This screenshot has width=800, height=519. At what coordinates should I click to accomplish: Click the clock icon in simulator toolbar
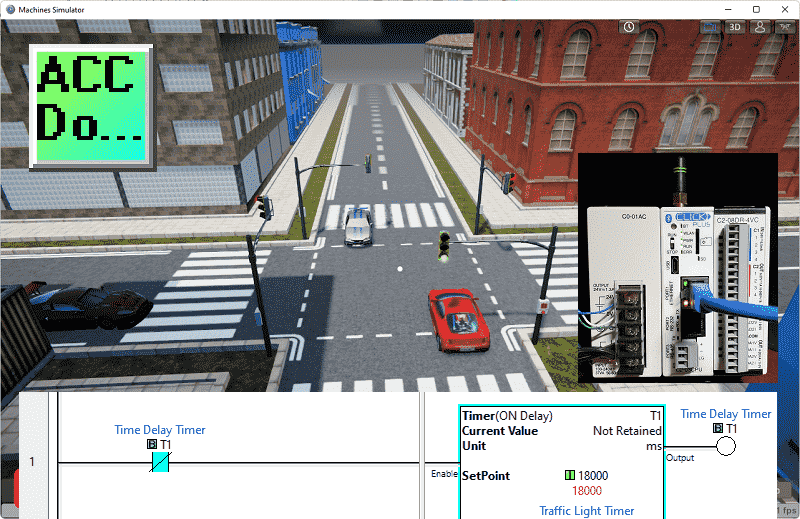pos(629,27)
